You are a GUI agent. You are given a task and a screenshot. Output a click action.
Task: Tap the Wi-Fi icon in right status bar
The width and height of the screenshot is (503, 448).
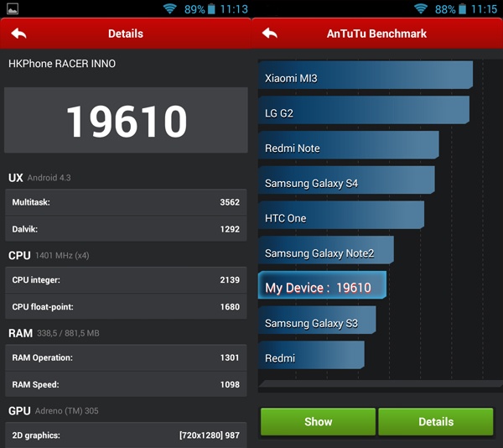[x=421, y=8]
